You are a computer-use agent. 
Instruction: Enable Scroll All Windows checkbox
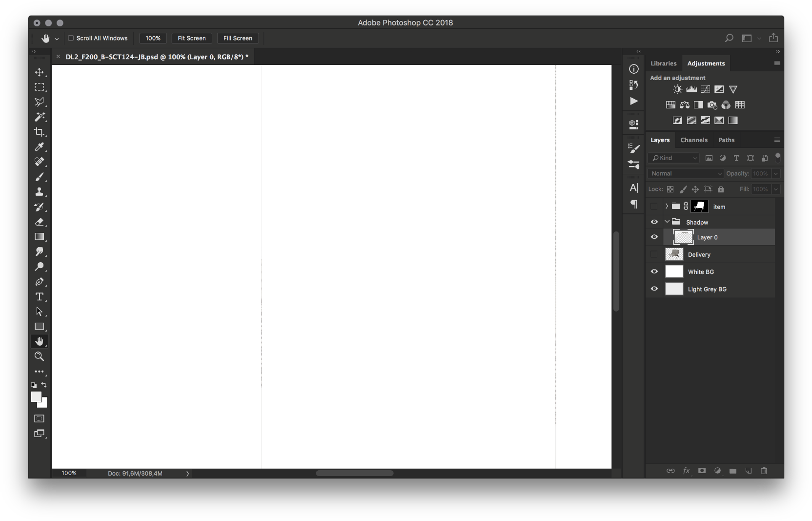click(x=71, y=38)
